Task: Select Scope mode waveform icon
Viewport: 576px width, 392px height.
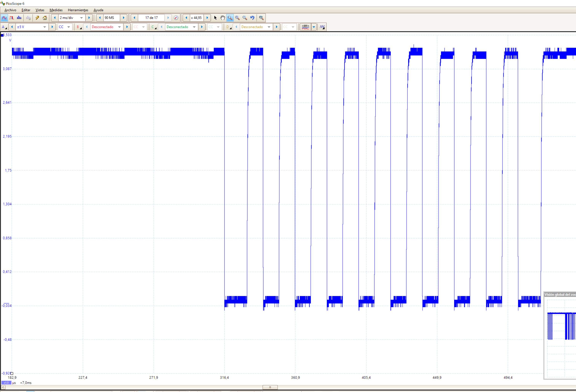Action: coord(4,18)
